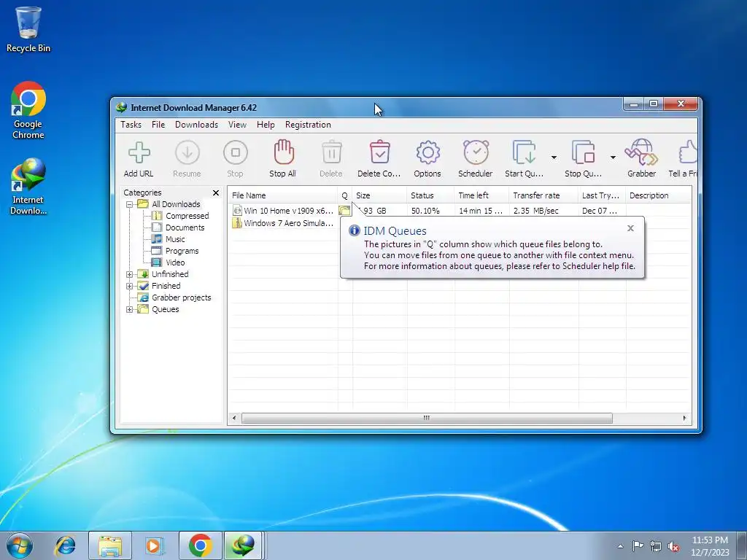Screen dimensions: 747x560
Task: Click the Resume toolbar icon
Action: pos(187,153)
